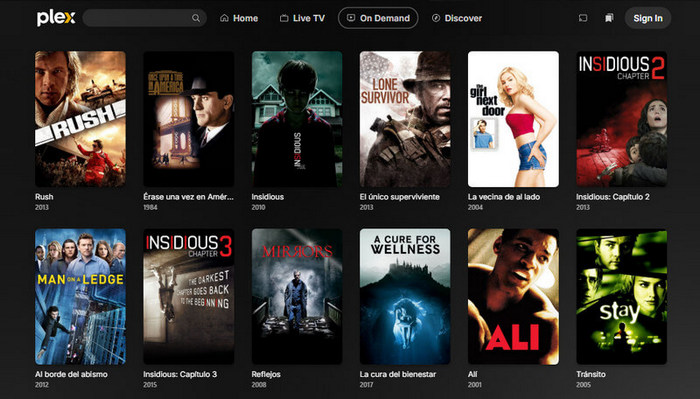Open the watchlist bookmark icon
The height and width of the screenshot is (399, 700).
point(609,18)
